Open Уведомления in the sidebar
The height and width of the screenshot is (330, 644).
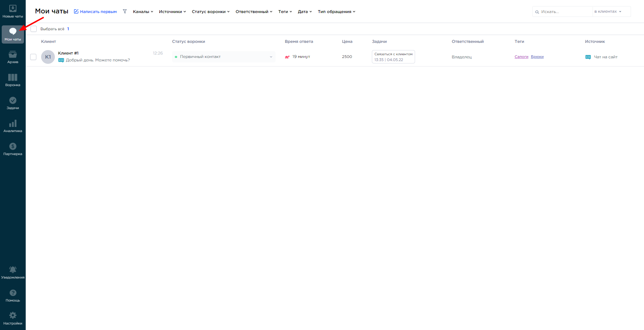13,273
